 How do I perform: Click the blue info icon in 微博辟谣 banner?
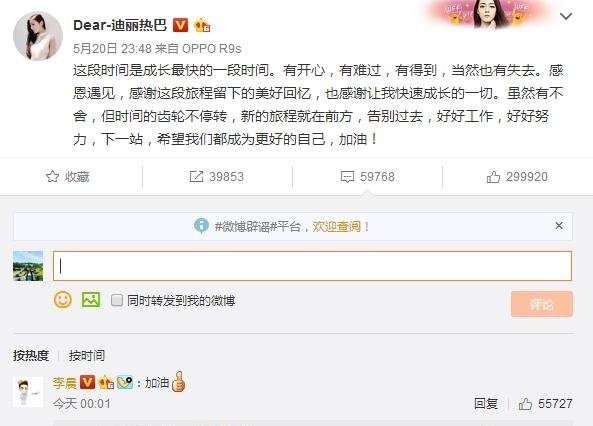pos(201,226)
